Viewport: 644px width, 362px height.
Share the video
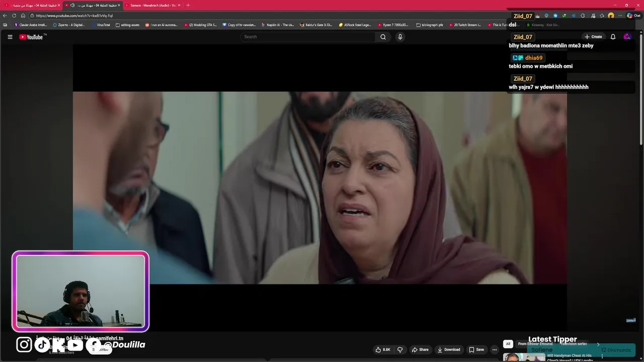[x=420, y=349]
